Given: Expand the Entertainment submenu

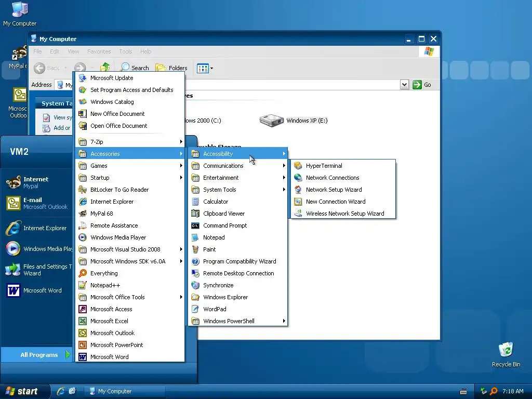Looking at the screenshot, I should [238, 178].
